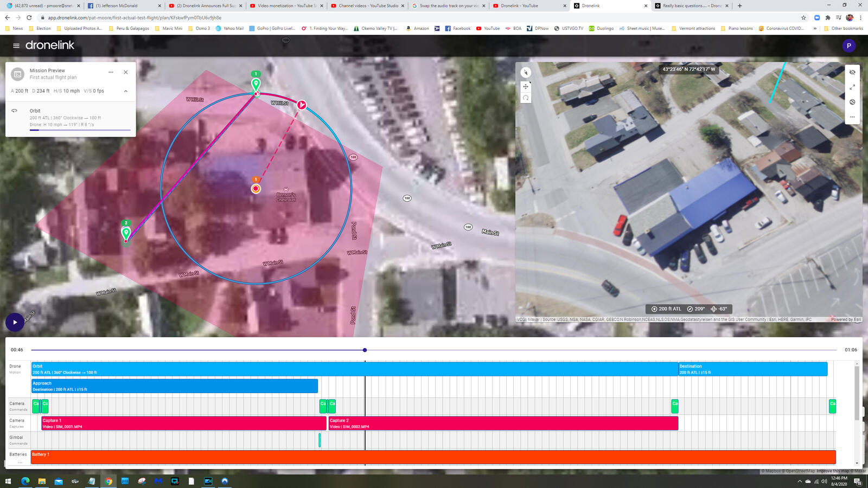Open the navigation menu beside the dronelink logo
Screen dimensions: 868x488
click(15, 46)
